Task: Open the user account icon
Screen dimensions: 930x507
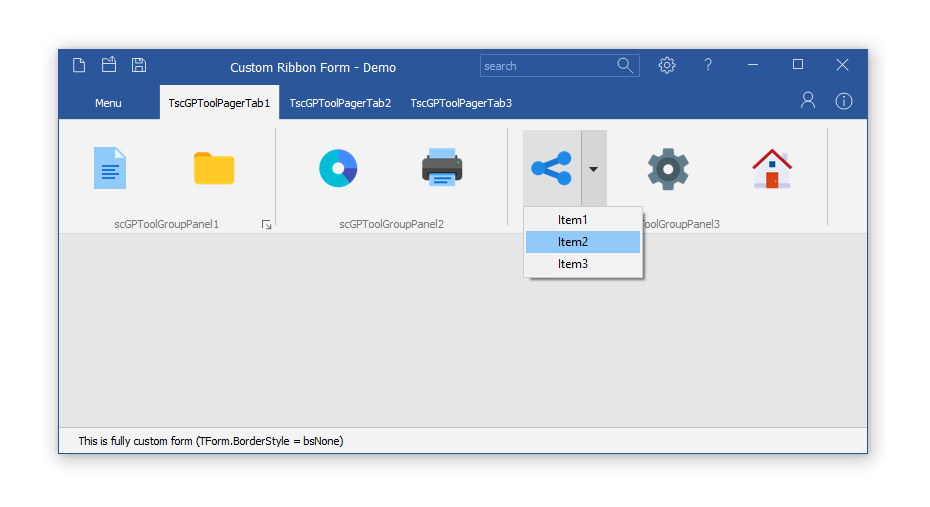Action: [x=808, y=100]
